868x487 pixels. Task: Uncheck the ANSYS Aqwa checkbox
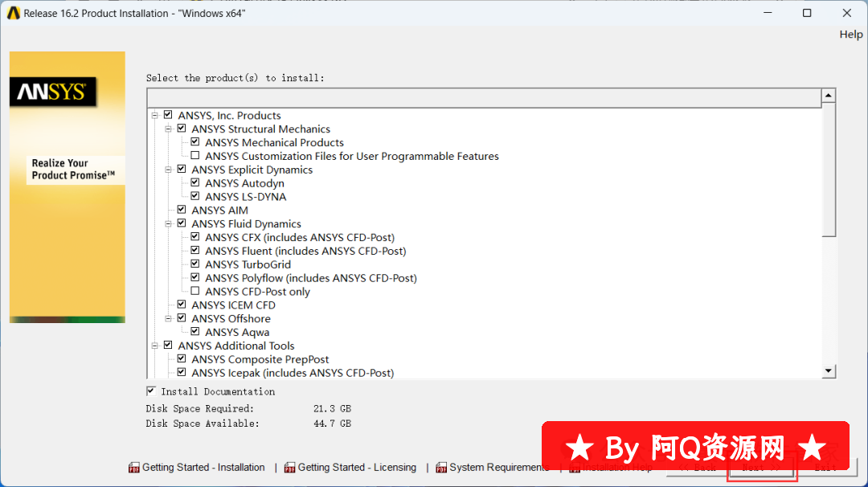(195, 331)
